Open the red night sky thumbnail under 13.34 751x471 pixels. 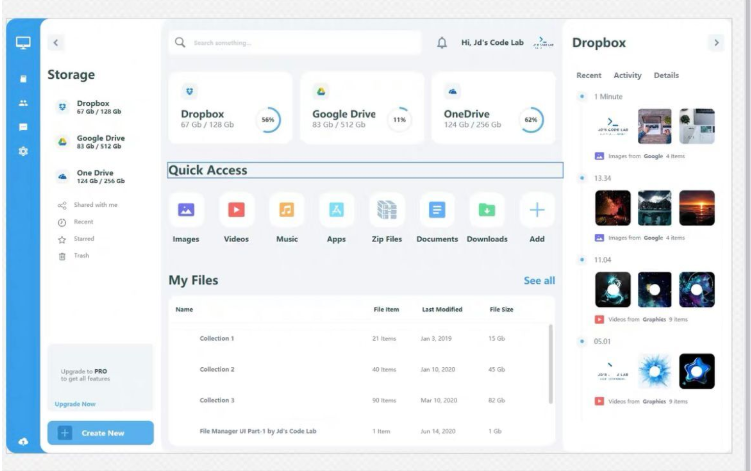click(613, 208)
